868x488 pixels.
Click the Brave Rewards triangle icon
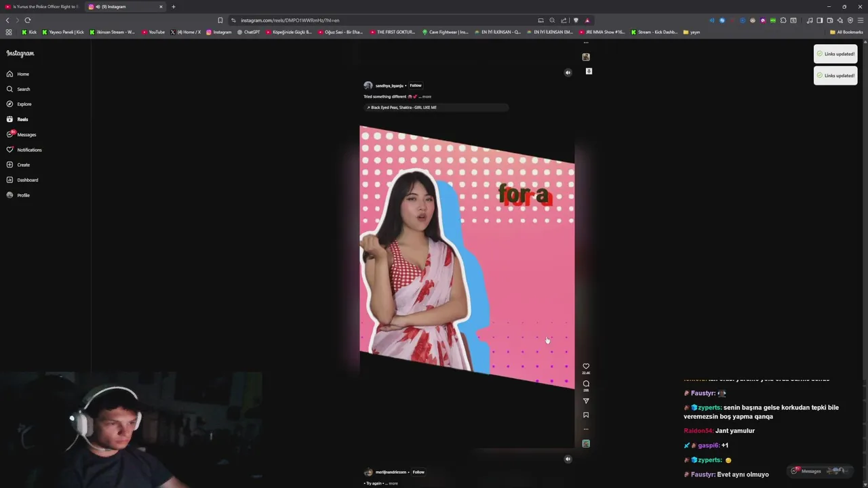(x=587, y=20)
